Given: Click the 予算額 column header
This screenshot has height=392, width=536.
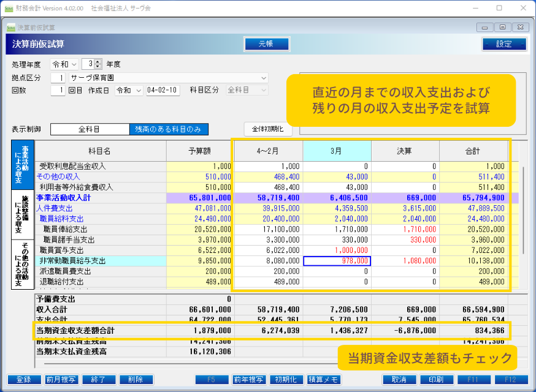Looking at the screenshot, I should pos(201,151).
